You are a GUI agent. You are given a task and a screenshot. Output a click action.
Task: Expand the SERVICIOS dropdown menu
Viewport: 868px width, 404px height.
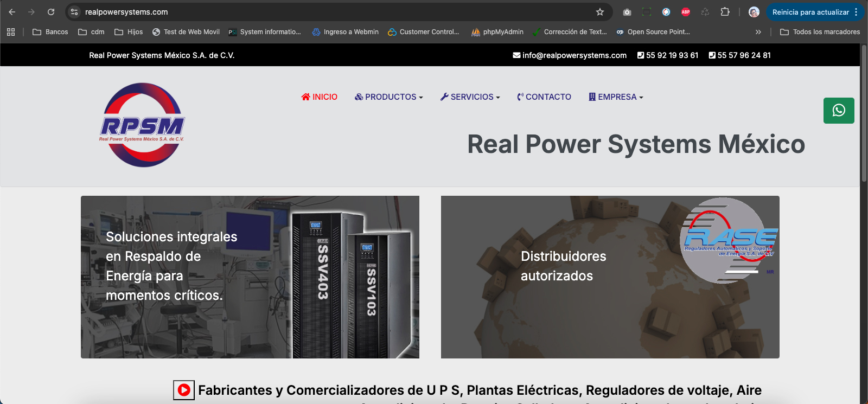tap(470, 97)
